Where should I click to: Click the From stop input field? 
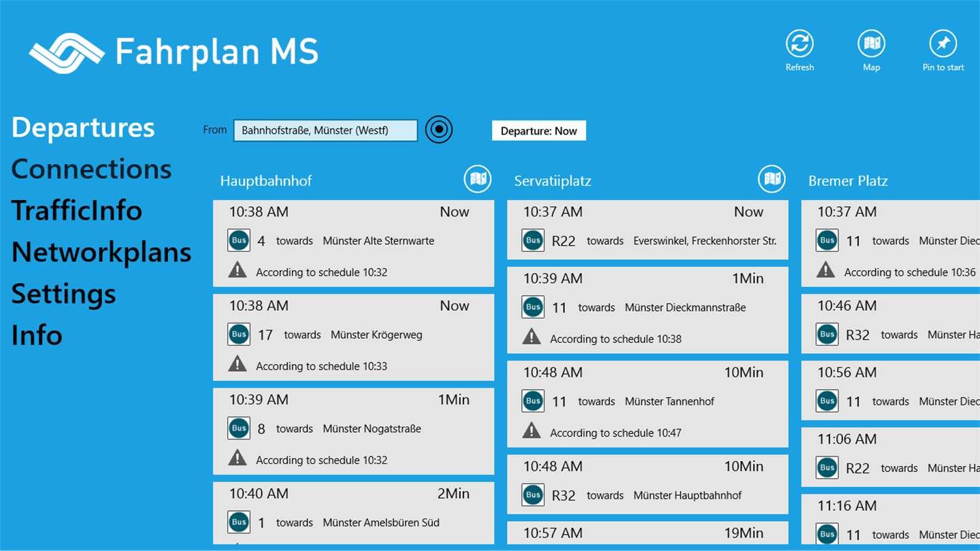pyautogui.click(x=325, y=131)
